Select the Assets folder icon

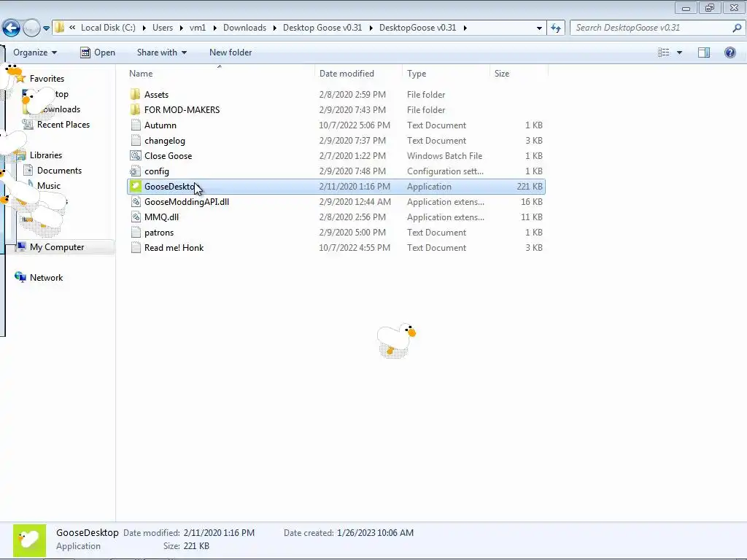point(135,94)
